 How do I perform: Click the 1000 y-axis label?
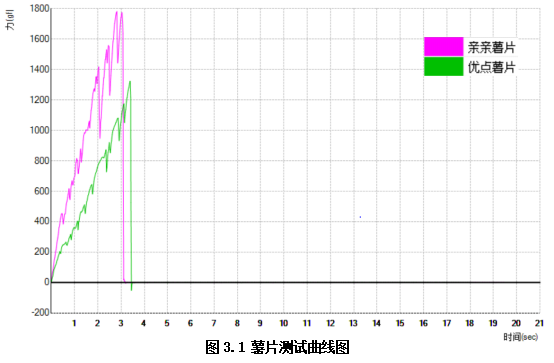pyautogui.click(x=40, y=130)
